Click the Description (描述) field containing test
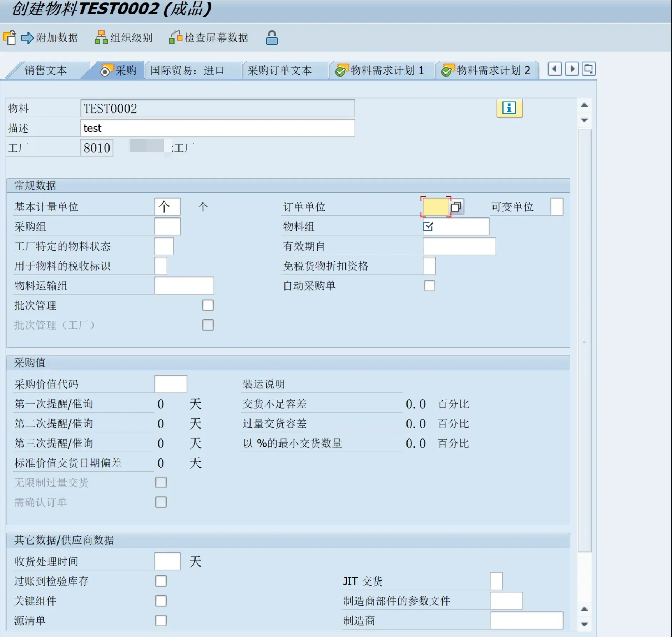Screen dimensions: 672x637 (217, 128)
